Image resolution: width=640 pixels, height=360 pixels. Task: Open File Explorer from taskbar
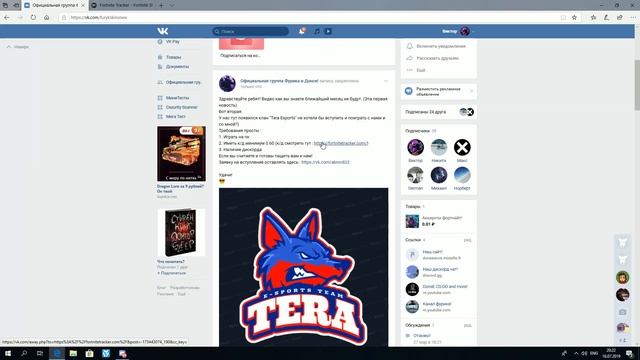[73, 353]
